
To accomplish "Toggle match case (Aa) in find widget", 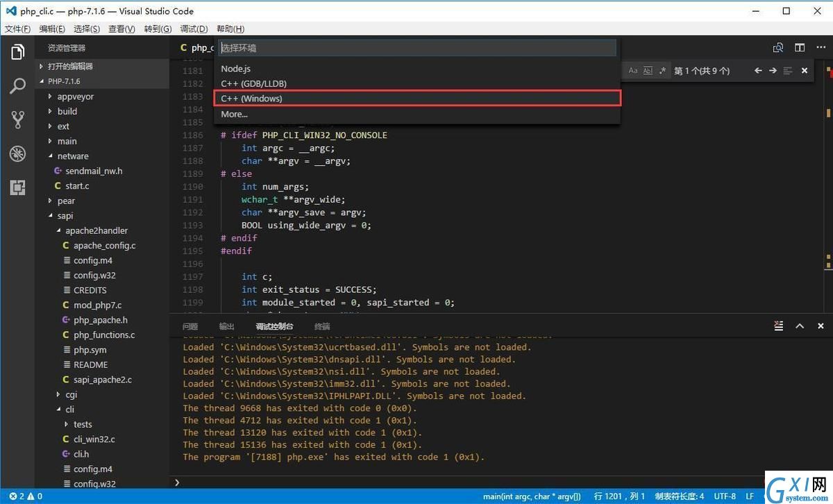I will 634,71.
